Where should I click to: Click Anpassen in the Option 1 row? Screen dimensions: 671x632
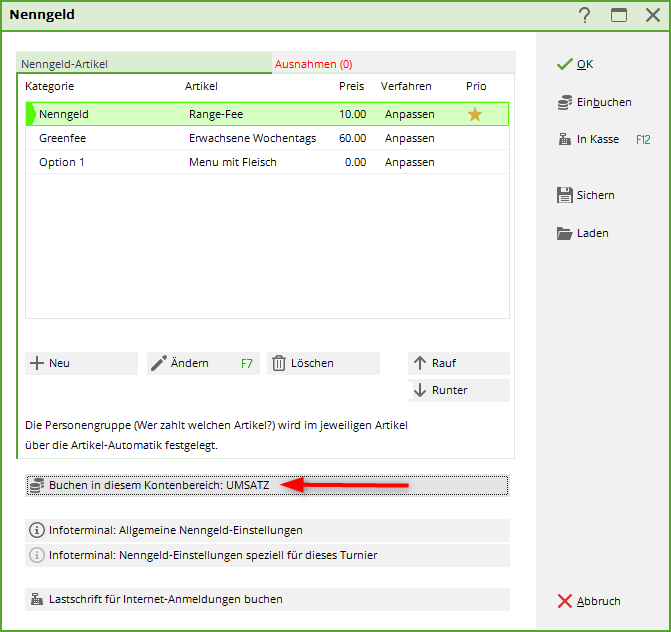(410, 162)
